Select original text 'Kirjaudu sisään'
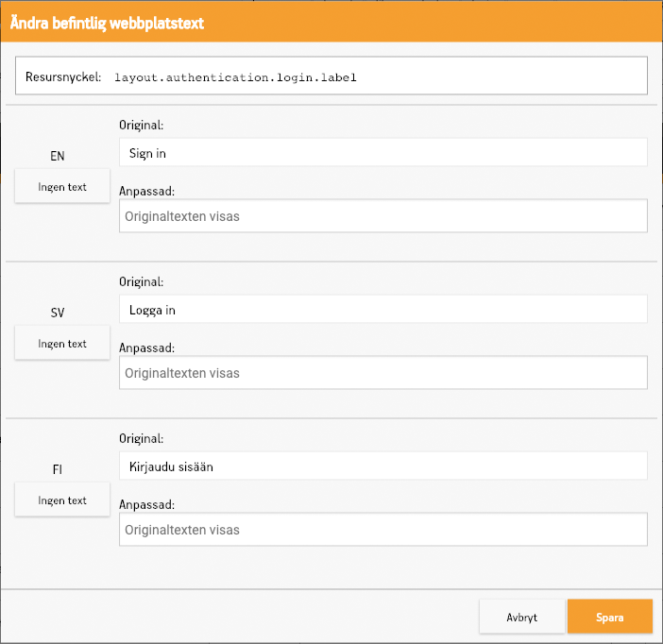663x644 pixels. (x=171, y=466)
